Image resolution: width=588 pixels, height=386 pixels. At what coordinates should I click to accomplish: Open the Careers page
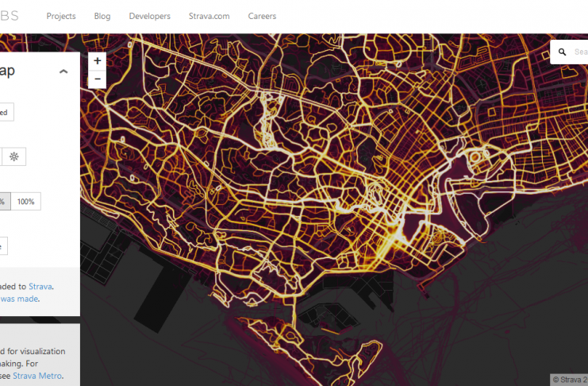click(x=262, y=16)
